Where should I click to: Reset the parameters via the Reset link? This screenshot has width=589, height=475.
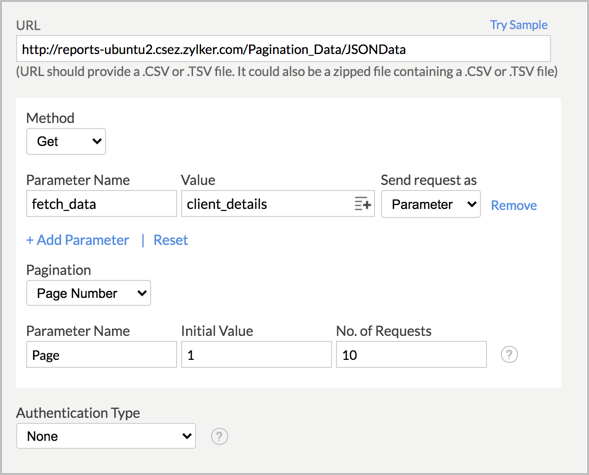(x=171, y=240)
